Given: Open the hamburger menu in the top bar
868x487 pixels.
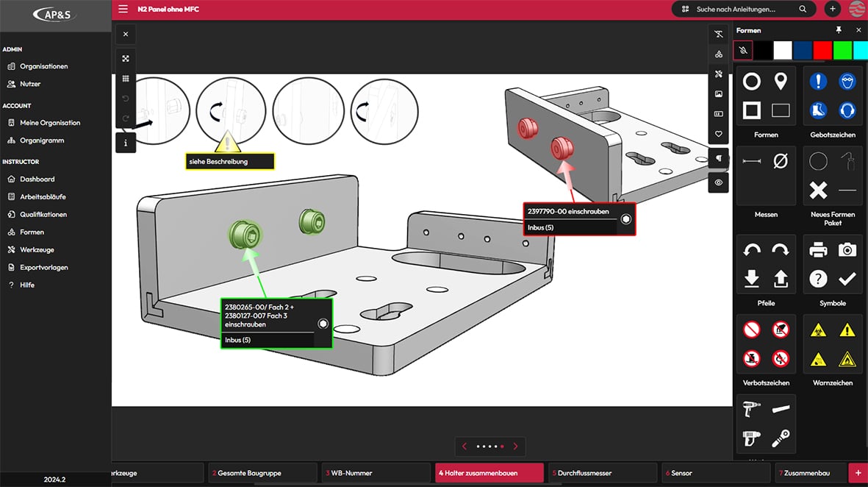Looking at the screenshot, I should [x=123, y=9].
